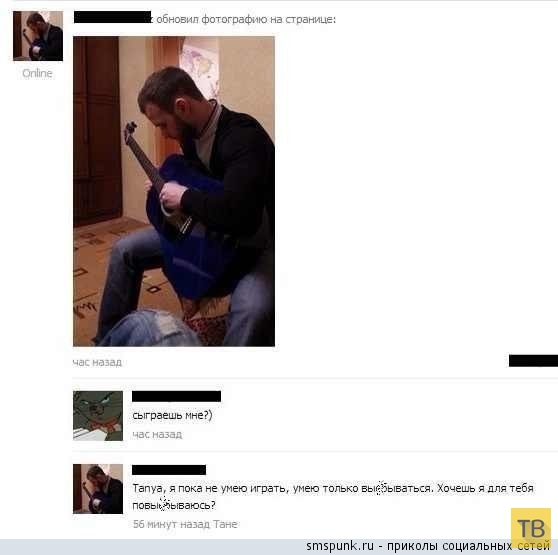Open the redacted author name in post header
Screen dimensions: 558x555
tap(112, 17)
